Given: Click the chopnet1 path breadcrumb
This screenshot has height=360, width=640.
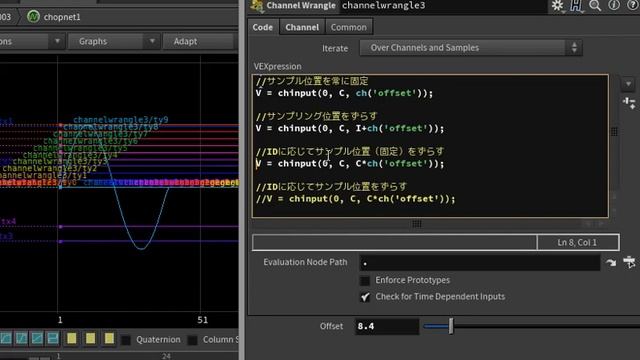Looking at the screenshot, I should pos(62,17).
